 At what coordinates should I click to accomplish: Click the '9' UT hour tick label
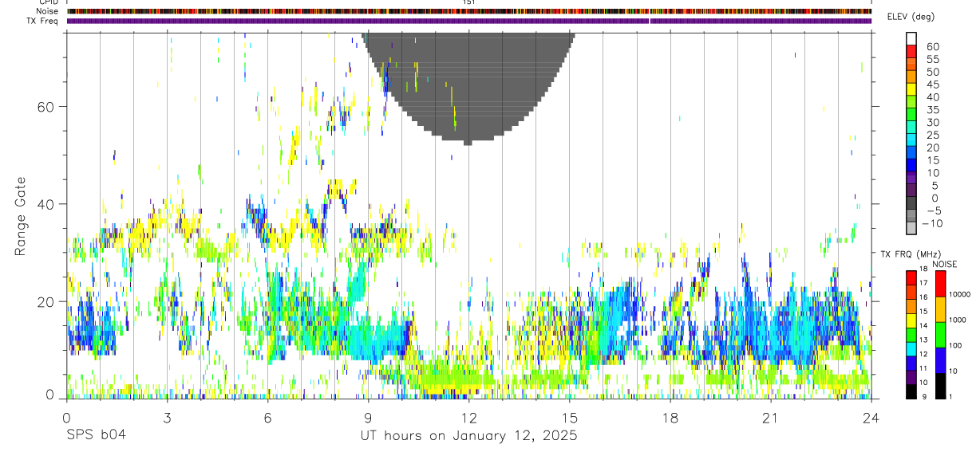pyautogui.click(x=368, y=418)
